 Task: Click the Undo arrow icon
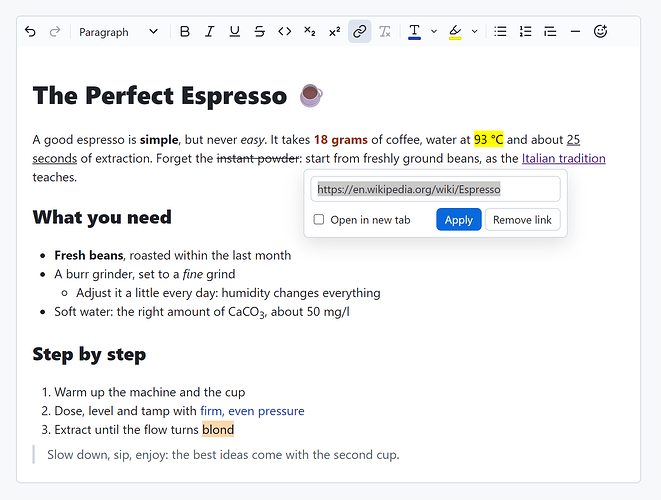30,32
